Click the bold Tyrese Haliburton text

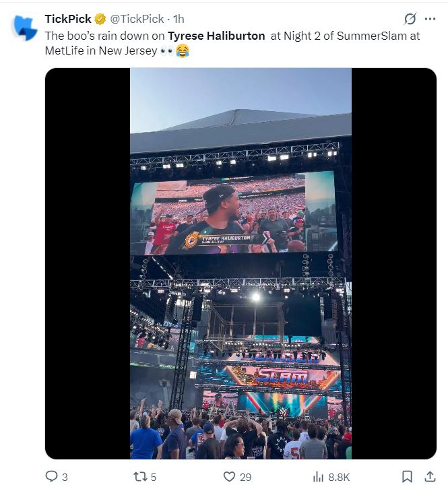[216, 36]
